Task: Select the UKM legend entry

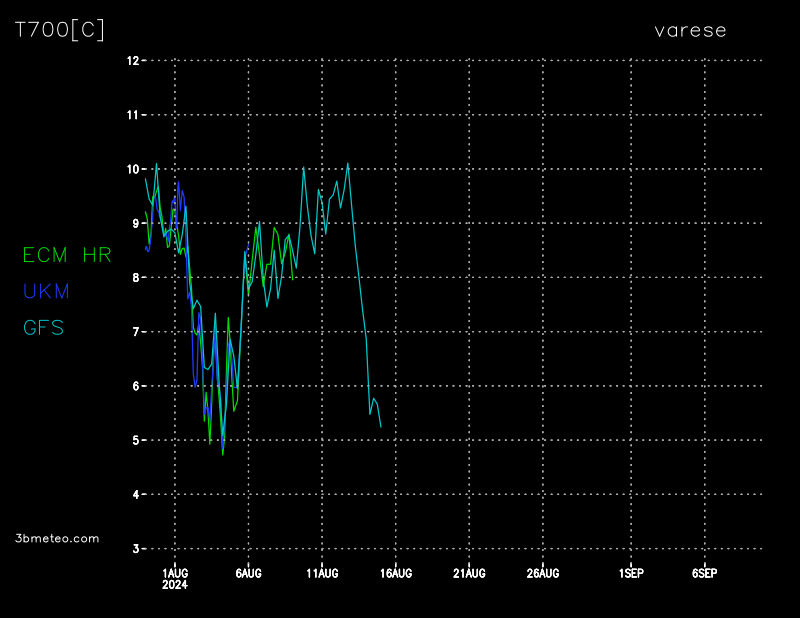Action: coord(46,291)
